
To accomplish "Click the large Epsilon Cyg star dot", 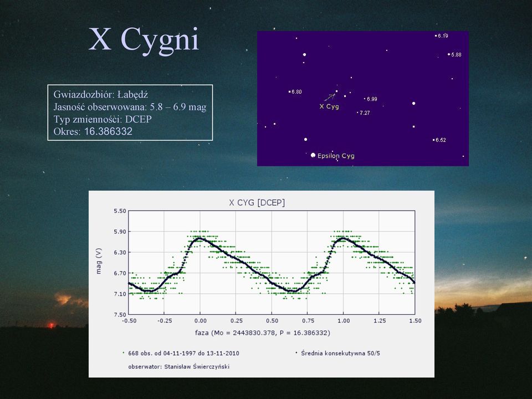I will click(313, 155).
